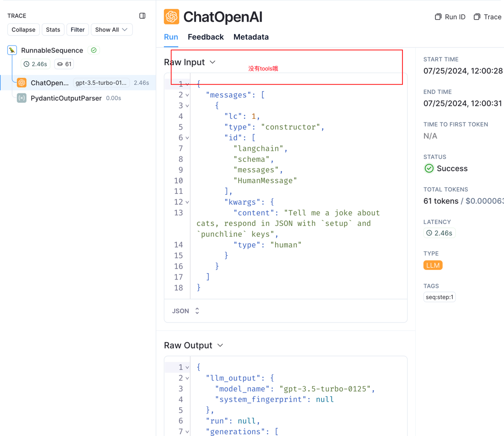Click the "system_fingerprint" line in Raw Output
Viewport: 504px width, 436px height.
275,400
